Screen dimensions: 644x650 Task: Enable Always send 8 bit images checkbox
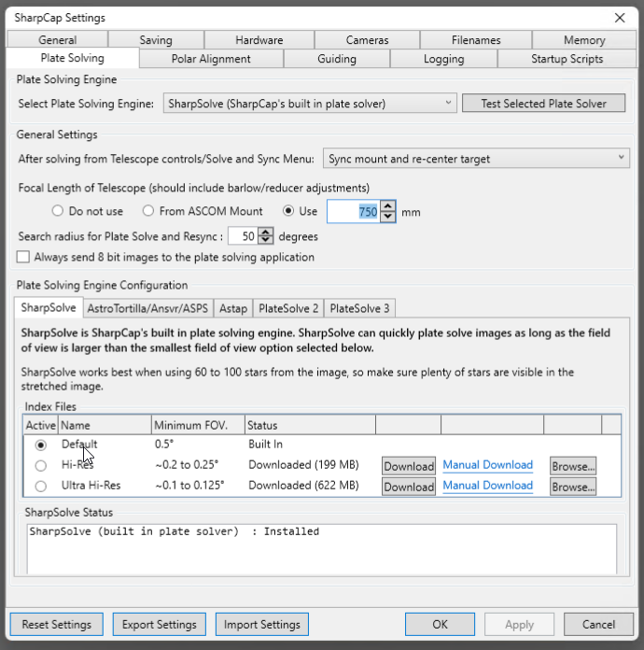pos(23,257)
